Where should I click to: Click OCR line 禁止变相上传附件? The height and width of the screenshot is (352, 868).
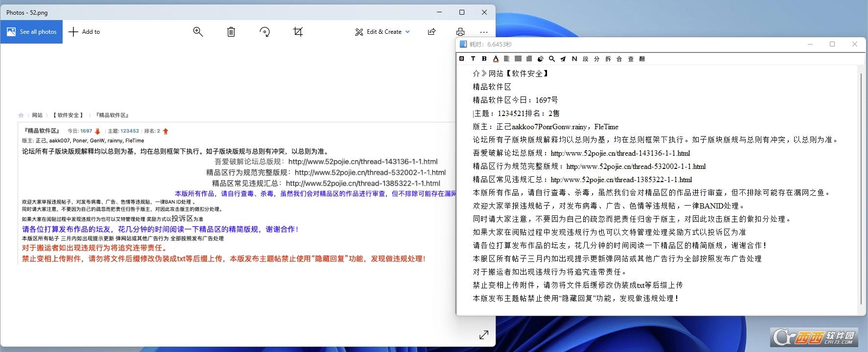click(x=578, y=285)
